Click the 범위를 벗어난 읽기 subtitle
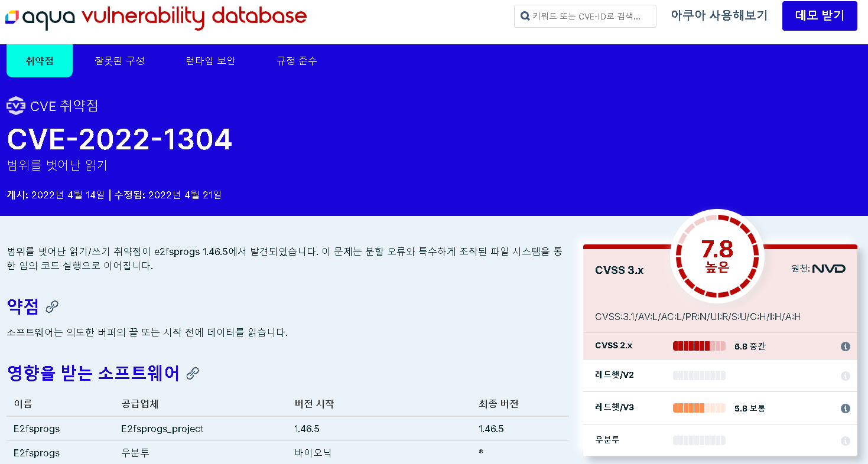 click(57, 165)
